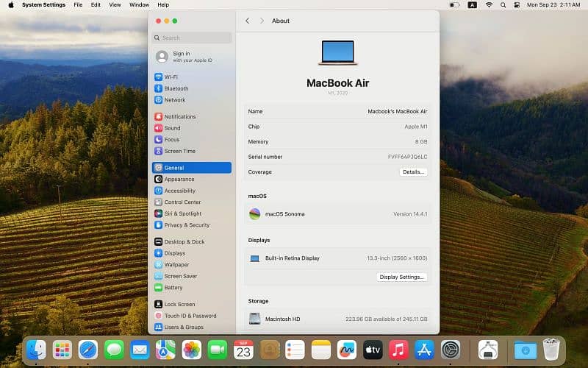
Task: Open Battery settings in sidebar
Action: coord(173,288)
